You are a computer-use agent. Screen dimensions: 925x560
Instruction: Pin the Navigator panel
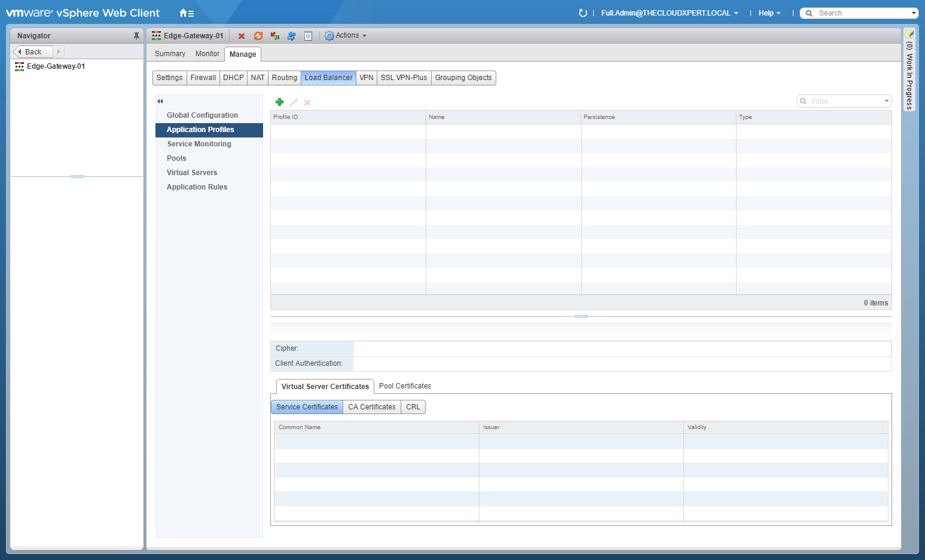tap(136, 36)
